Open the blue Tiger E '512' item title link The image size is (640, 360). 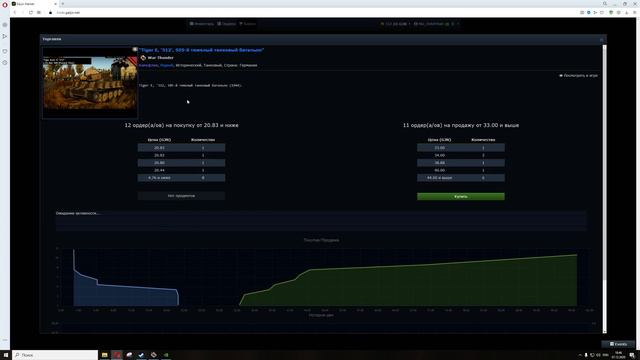[x=201, y=50]
